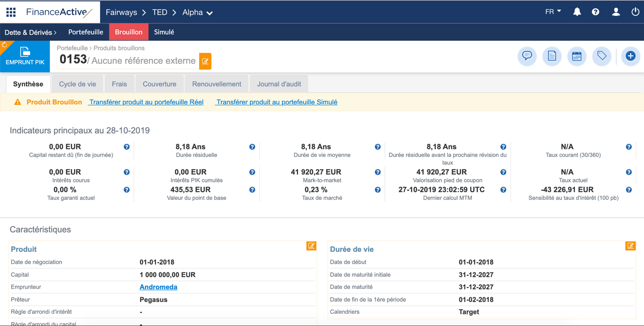Open the documents page icon
644x326 pixels.
(552, 56)
